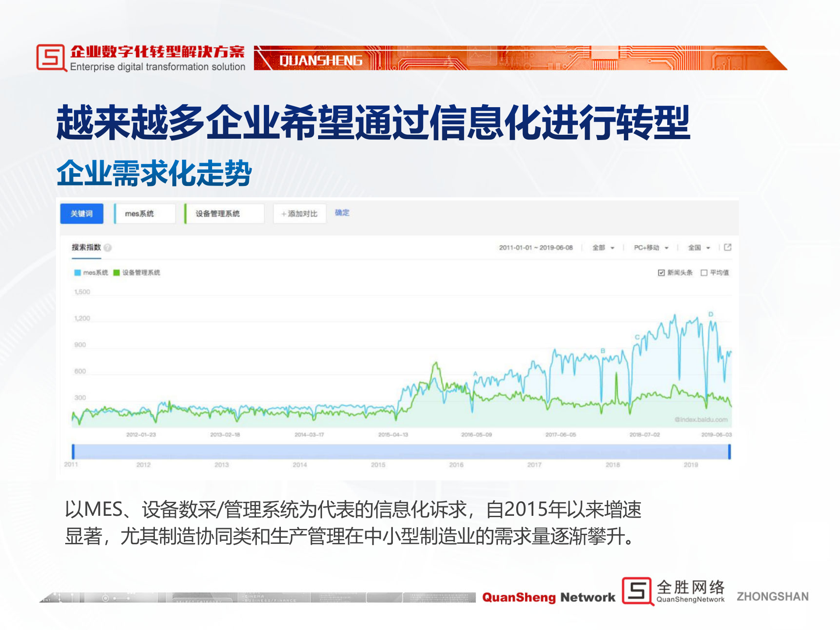Switch to the 搜索指数 tab
Viewport: 840px width, 630px height.
coord(86,247)
